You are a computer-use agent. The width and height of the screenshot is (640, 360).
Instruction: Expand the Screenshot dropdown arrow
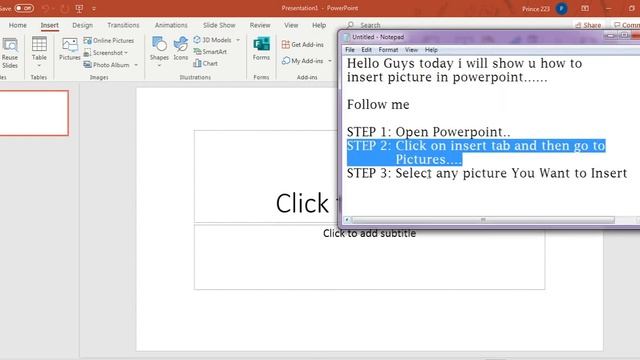pos(126,53)
